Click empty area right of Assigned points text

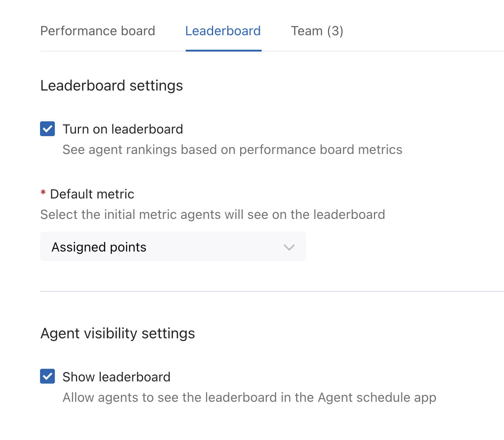tap(215, 247)
